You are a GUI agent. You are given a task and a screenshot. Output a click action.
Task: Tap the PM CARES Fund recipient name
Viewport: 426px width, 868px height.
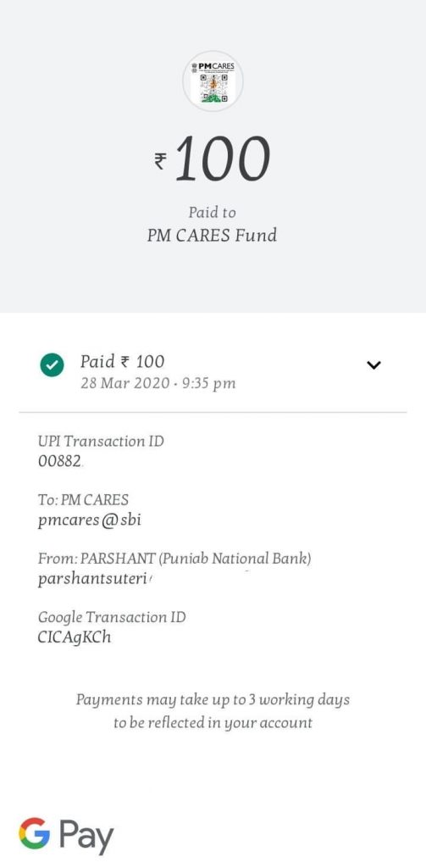point(212,236)
